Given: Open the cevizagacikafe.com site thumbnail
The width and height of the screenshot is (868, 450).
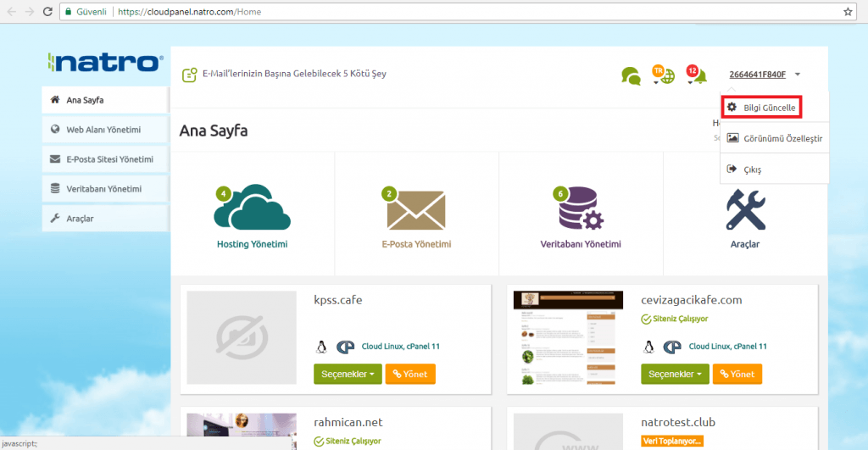Looking at the screenshot, I should point(568,337).
